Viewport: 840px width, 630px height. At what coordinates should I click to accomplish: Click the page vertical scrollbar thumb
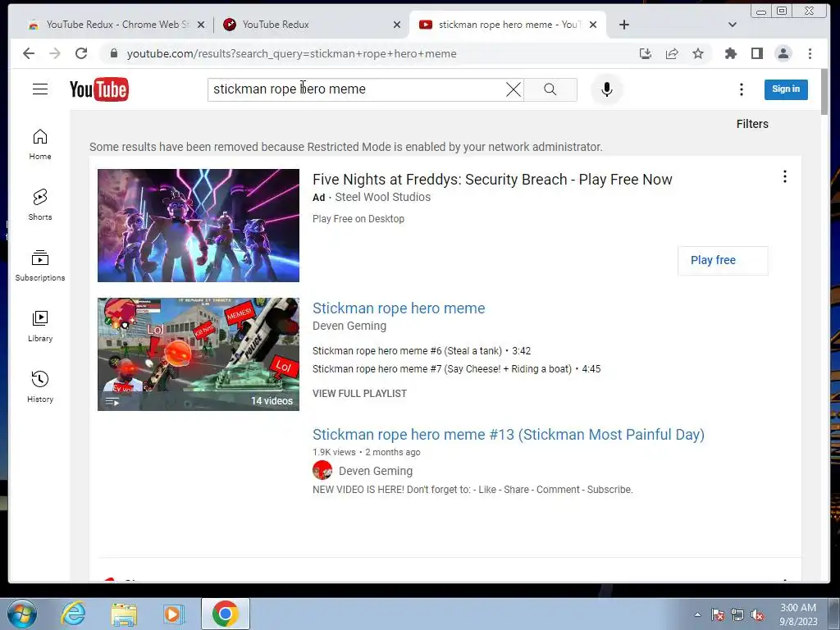pyautogui.click(x=824, y=91)
